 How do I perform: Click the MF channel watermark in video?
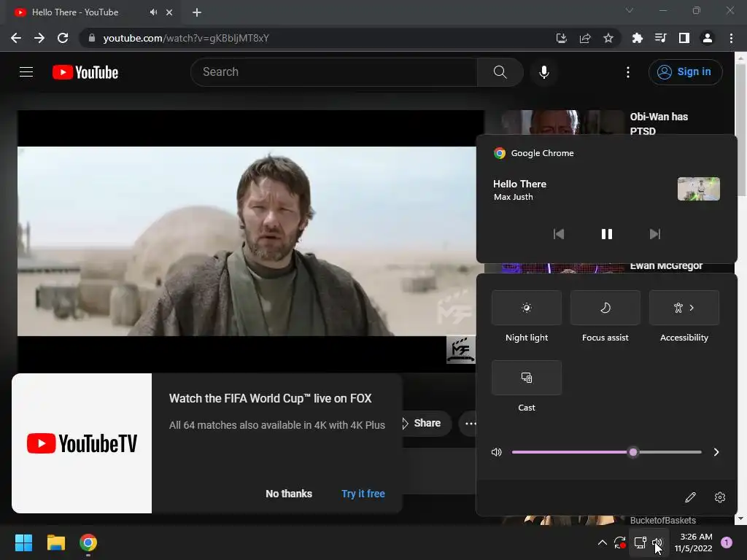[x=460, y=349]
